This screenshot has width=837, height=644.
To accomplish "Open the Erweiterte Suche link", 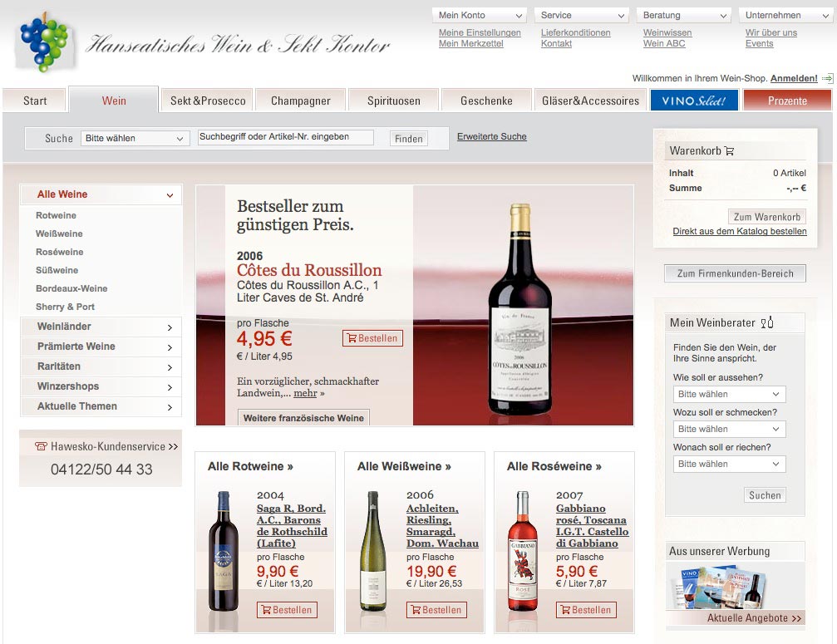I will click(491, 136).
